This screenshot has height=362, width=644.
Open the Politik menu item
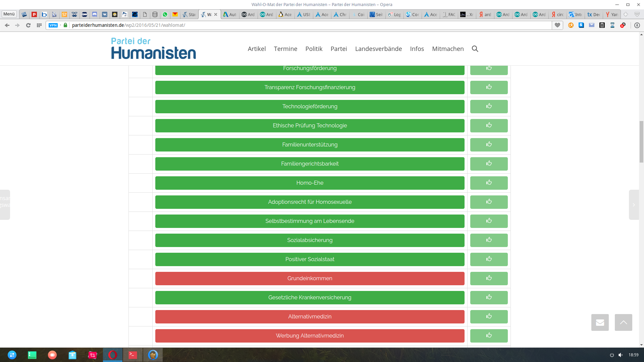pos(314,49)
